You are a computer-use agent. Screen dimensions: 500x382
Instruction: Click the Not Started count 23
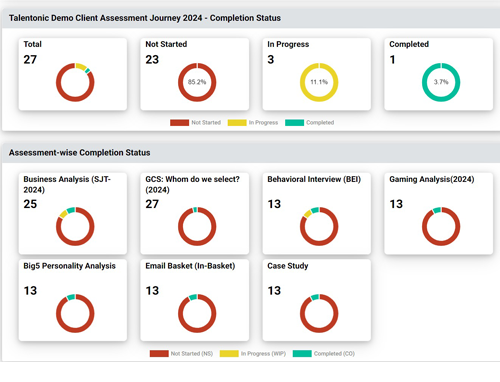[x=152, y=60]
